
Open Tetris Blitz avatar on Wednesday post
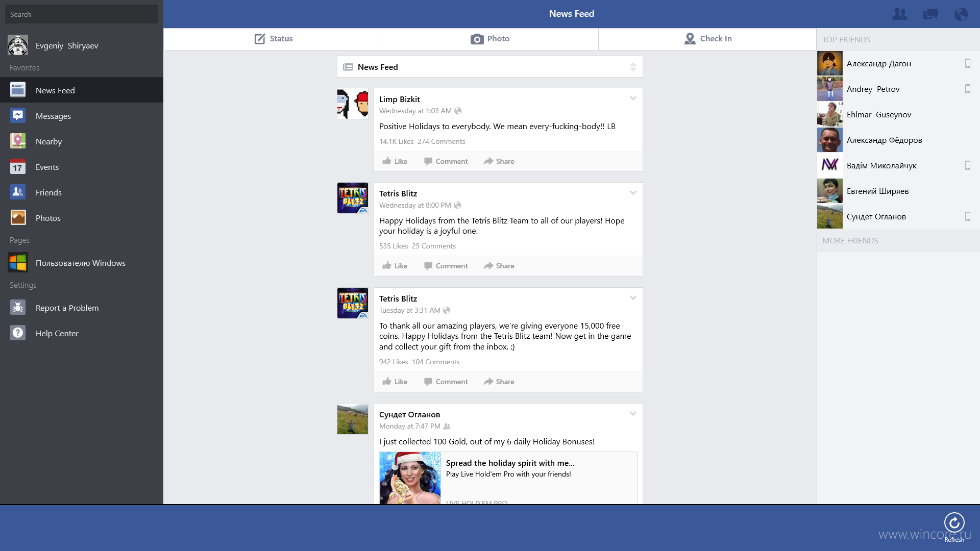pyautogui.click(x=353, y=198)
